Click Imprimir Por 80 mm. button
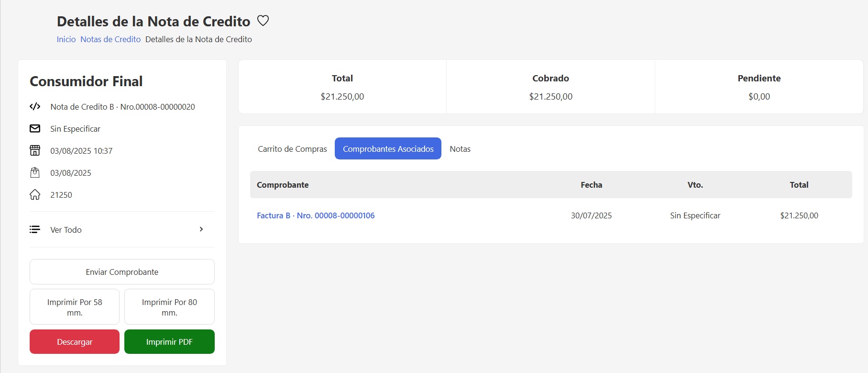 169,307
